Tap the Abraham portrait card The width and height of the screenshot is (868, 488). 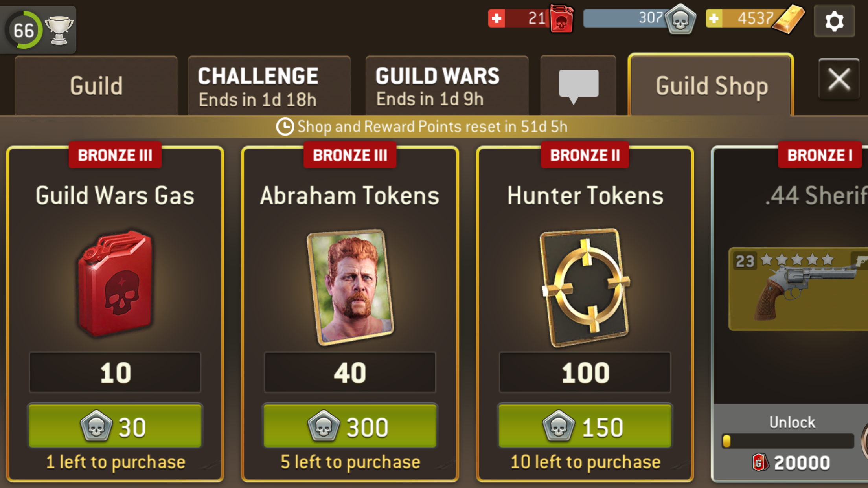tap(350, 287)
